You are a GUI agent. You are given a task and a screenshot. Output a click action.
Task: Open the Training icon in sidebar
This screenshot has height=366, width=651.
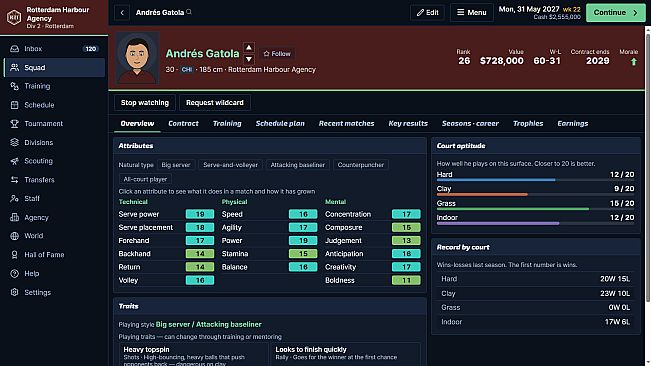point(15,86)
